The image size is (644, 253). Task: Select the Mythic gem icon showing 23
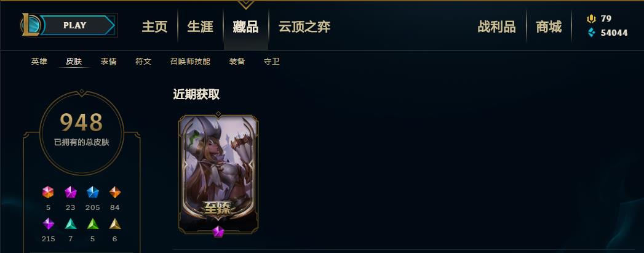tap(71, 192)
